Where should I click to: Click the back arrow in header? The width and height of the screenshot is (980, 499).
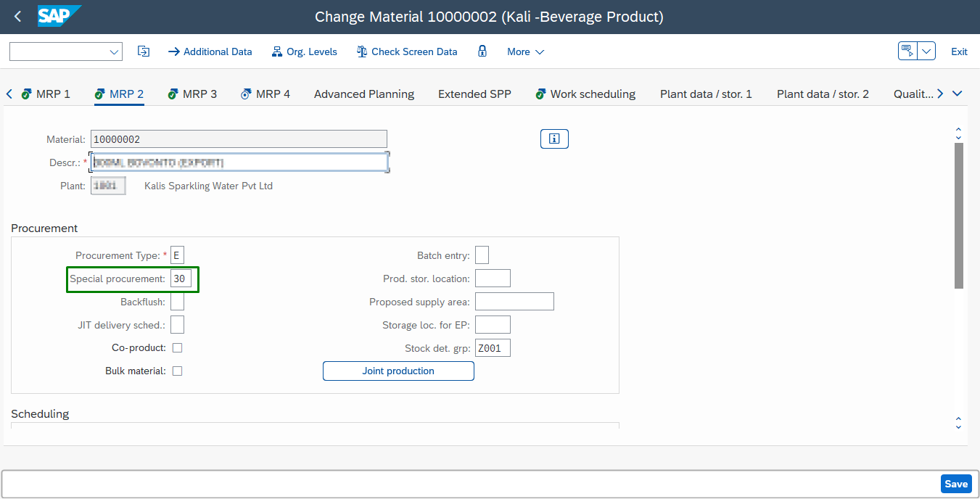point(18,17)
